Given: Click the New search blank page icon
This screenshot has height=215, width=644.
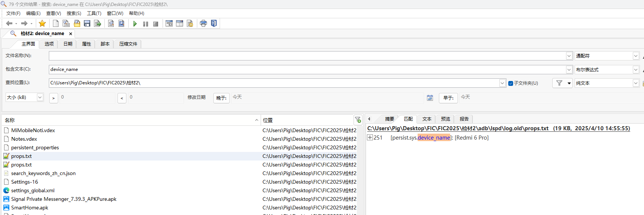Looking at the screenshot, I should click(x=56, y=24).
